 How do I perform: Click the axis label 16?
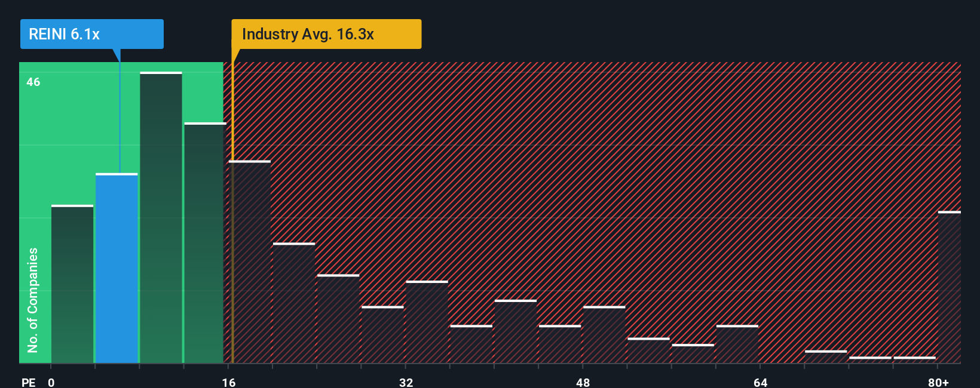pos(229,382)
